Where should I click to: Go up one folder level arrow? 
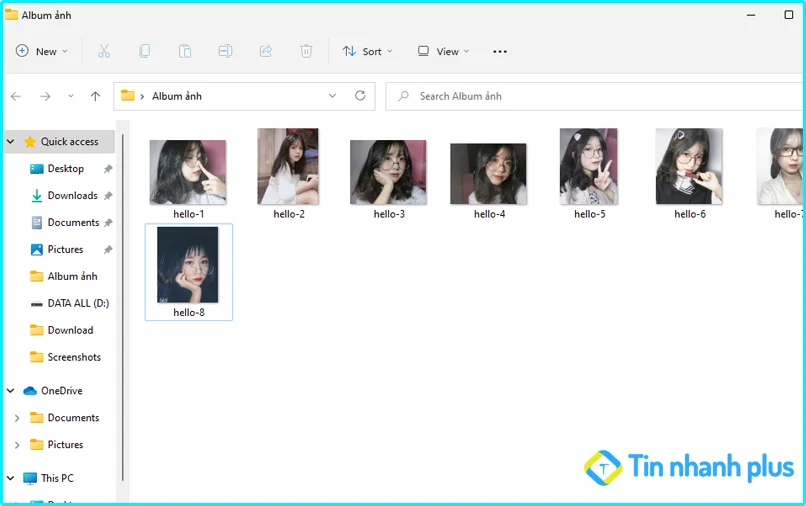[95, 96]
